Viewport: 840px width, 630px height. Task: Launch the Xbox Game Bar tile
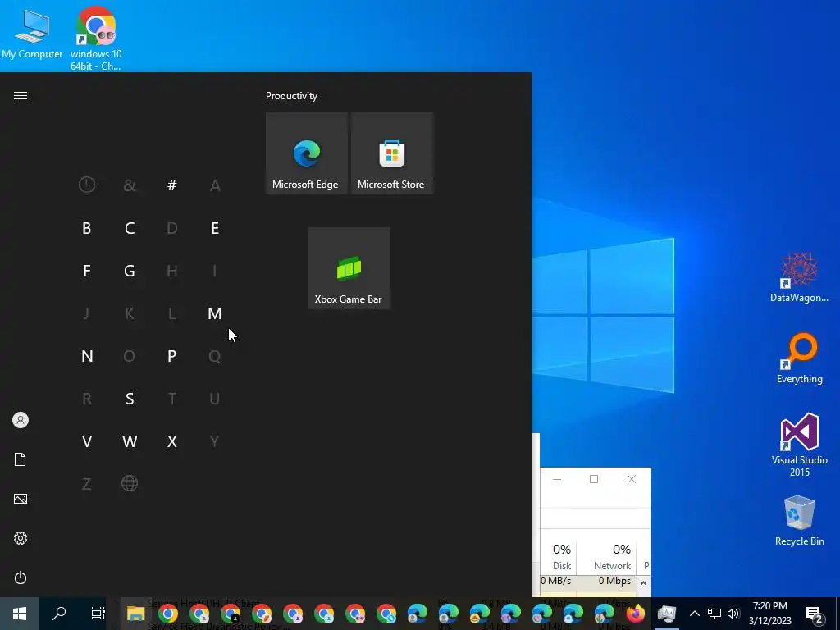click(349, 268)
